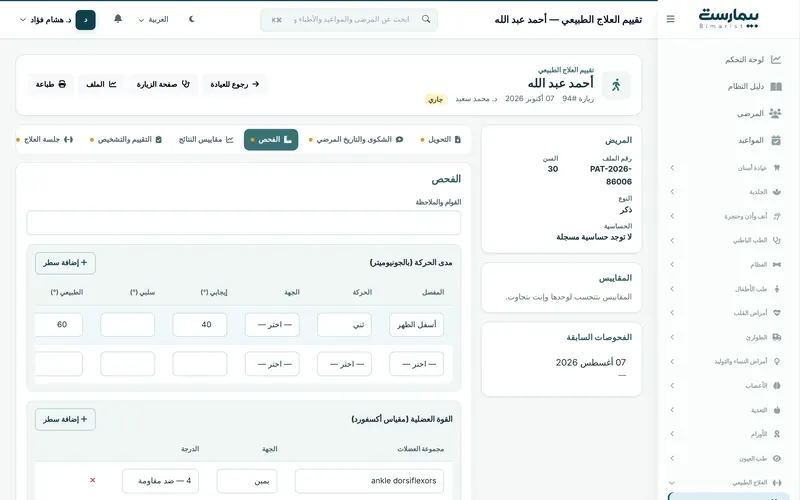
Task: Open the الجهة dropdown in the أسفل الظهر row
Action: (272, 324)
